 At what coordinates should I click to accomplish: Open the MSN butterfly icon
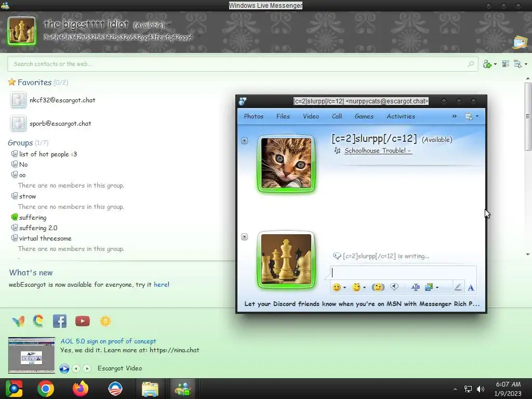click(18, 321)
